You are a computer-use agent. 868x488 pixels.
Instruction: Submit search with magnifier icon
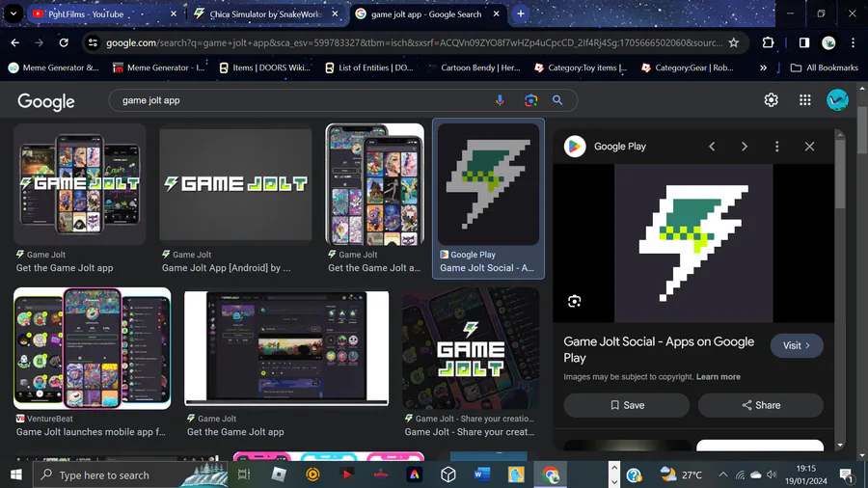pyautogui.click(x=557, y=100)
